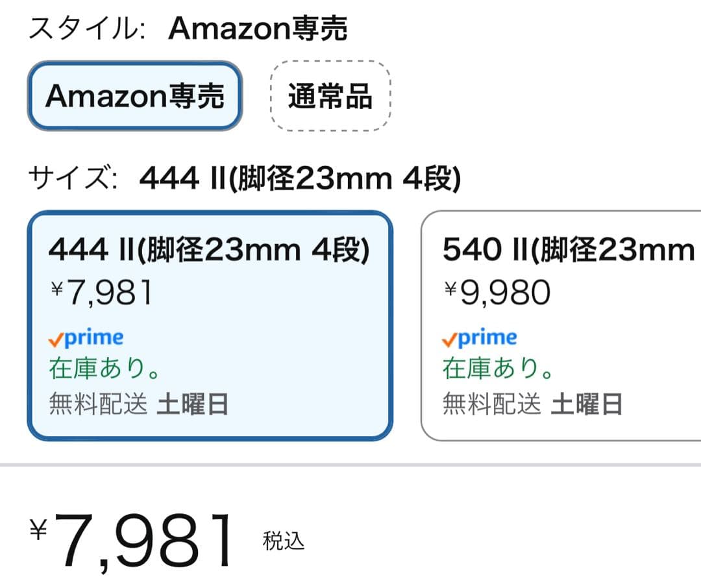This screenshot has height=588, width=701.
Task: Click the orange checkmark of the left Prime badge
Action: click(x=57, y=337)
